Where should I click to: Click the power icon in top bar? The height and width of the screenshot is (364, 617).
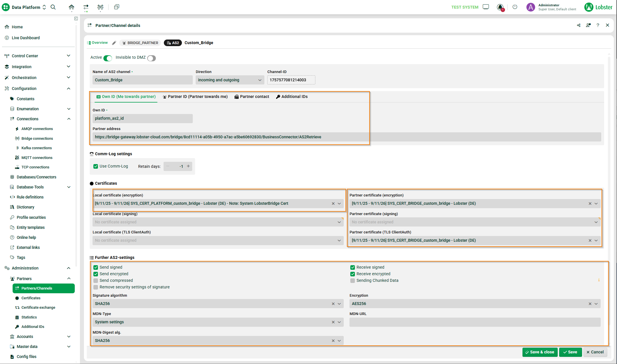tap(515, 7)
